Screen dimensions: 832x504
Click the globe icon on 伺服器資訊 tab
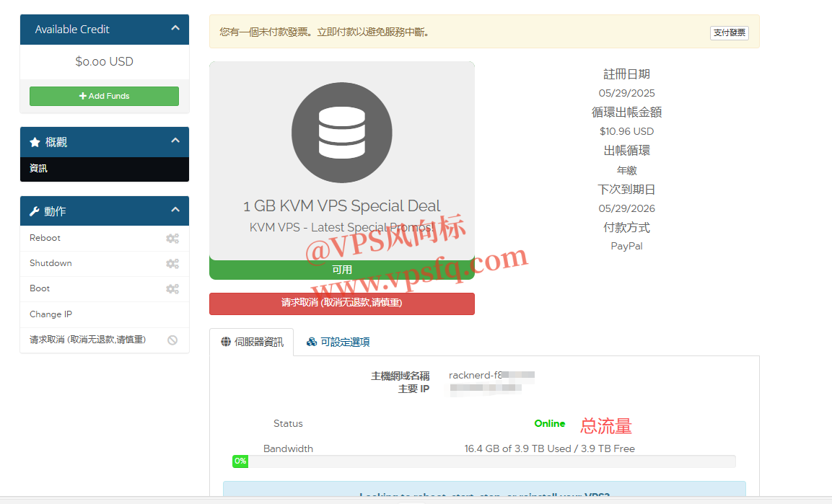[226, 342]
